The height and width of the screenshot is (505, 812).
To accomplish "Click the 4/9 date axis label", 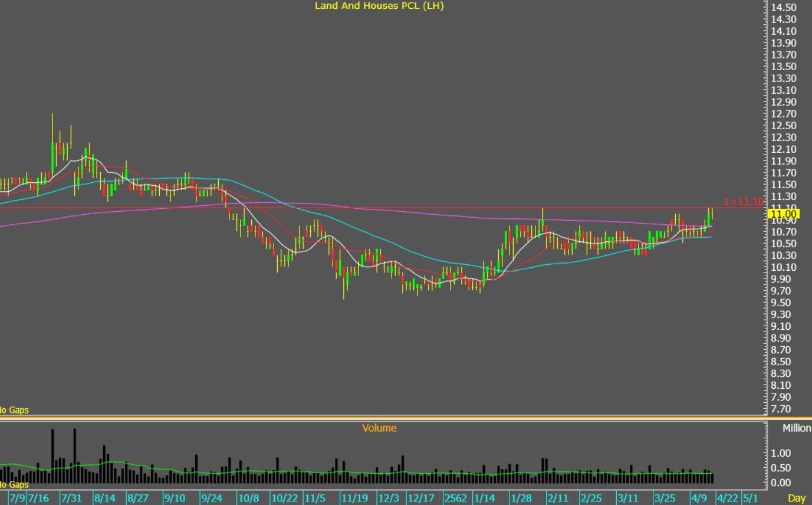I will [699, 499].
